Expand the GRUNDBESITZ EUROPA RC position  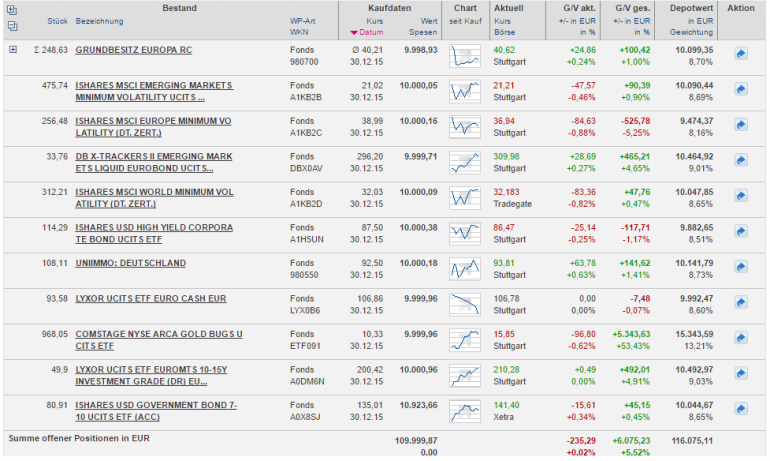tap(13, 50)
